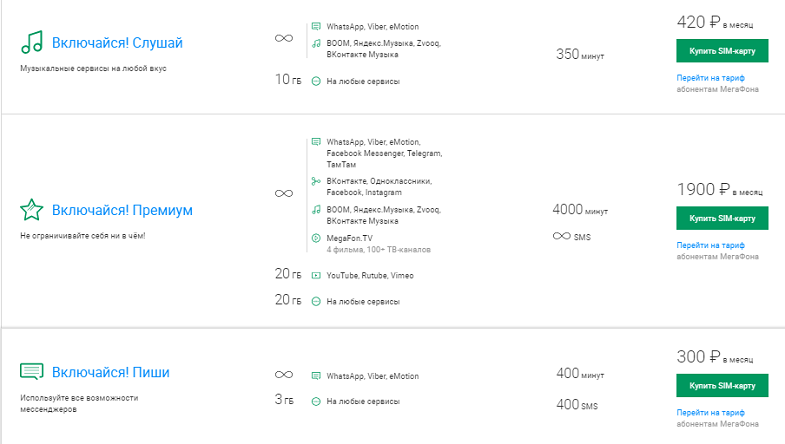
Task: Click the star icon beside Включайся! Премиум
Action: [x=32, y=210]
